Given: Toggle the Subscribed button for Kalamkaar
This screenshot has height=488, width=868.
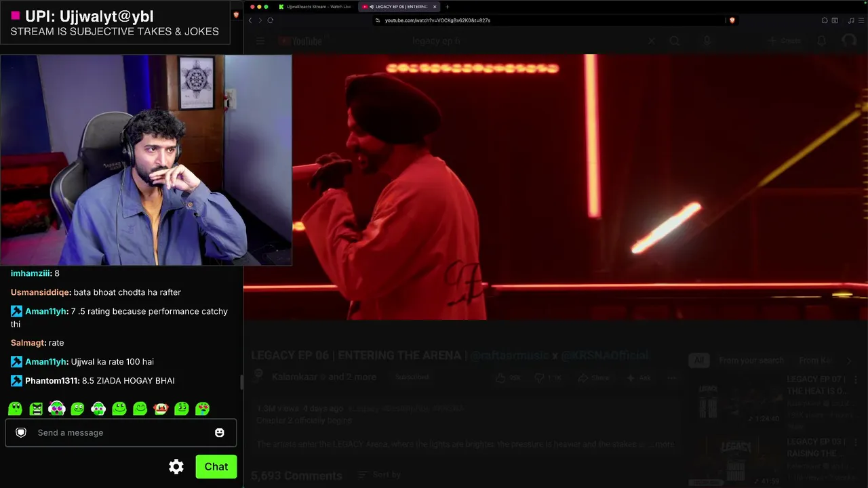Looking at the screenshot, I should pyautogui.click(x=412, y=378).
